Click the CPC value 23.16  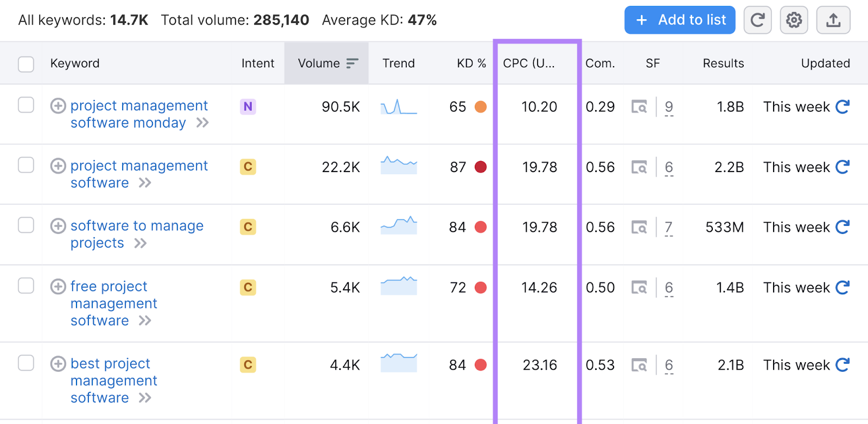pos(540,365)
